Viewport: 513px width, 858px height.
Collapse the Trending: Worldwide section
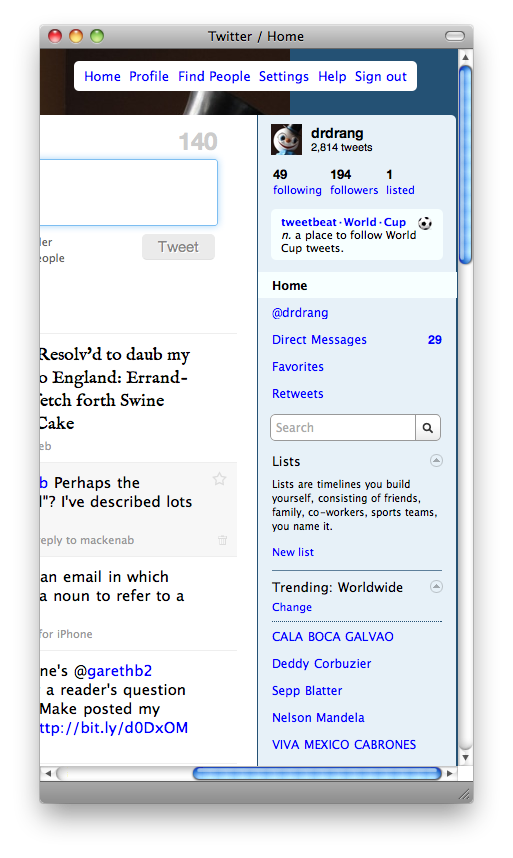[436, 587]
